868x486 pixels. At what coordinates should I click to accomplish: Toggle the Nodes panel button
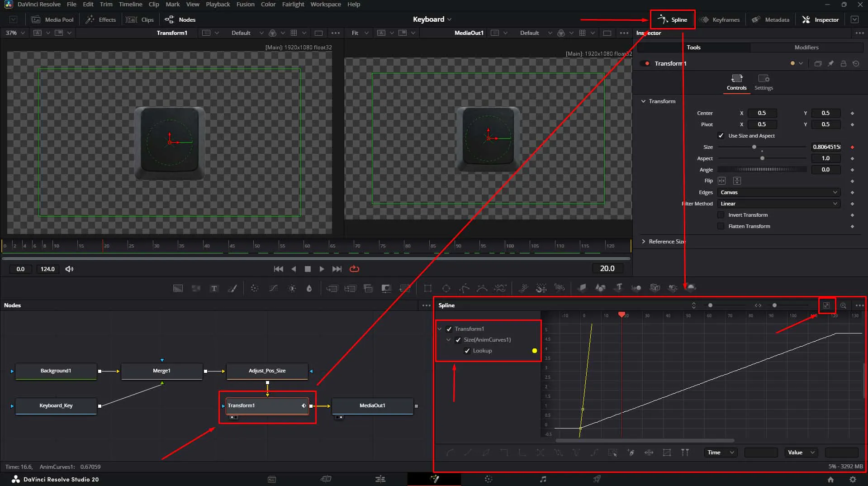[x=180, y=19]
